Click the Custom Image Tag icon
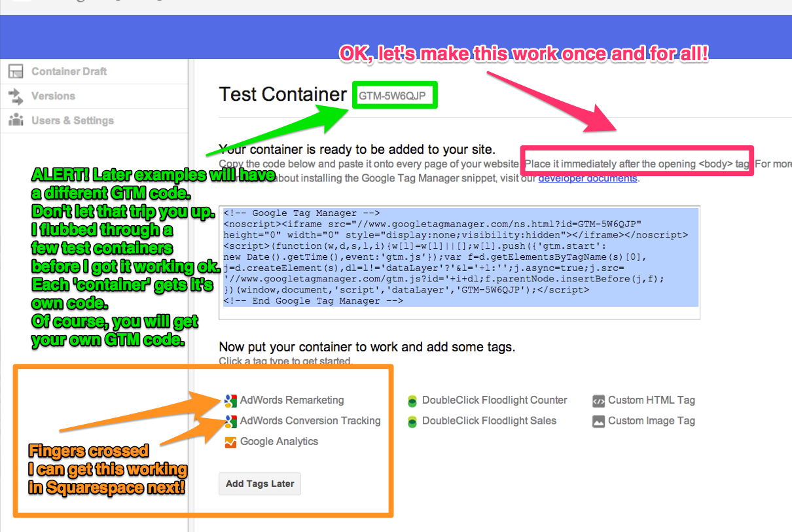 coord(598,421)
